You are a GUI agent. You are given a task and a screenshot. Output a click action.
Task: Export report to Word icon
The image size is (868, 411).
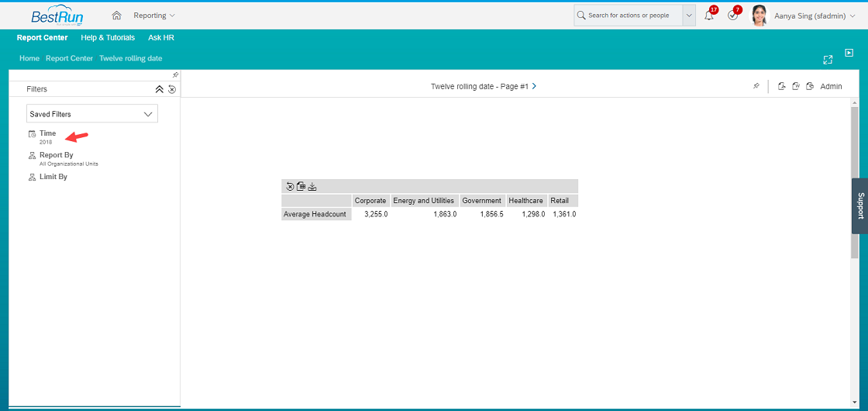click(796, 86)
